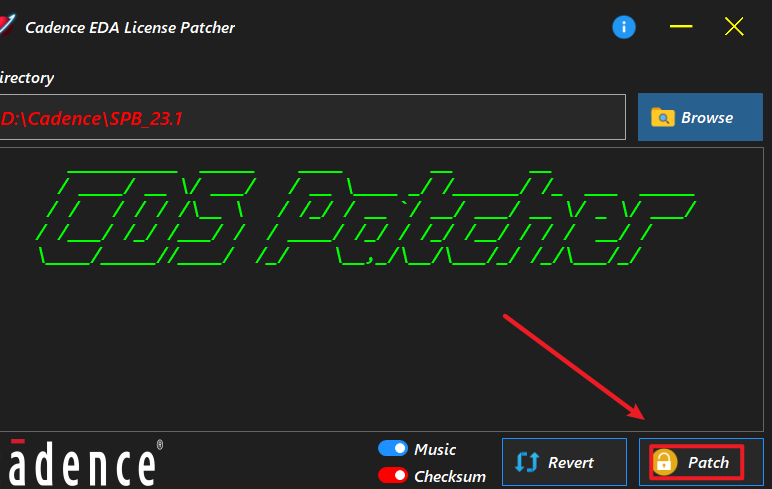Image resolution: width=772 pixels, height=489 pixels.
Task: Click the app logo in the title bar
Action: click(x=7, y=25)
